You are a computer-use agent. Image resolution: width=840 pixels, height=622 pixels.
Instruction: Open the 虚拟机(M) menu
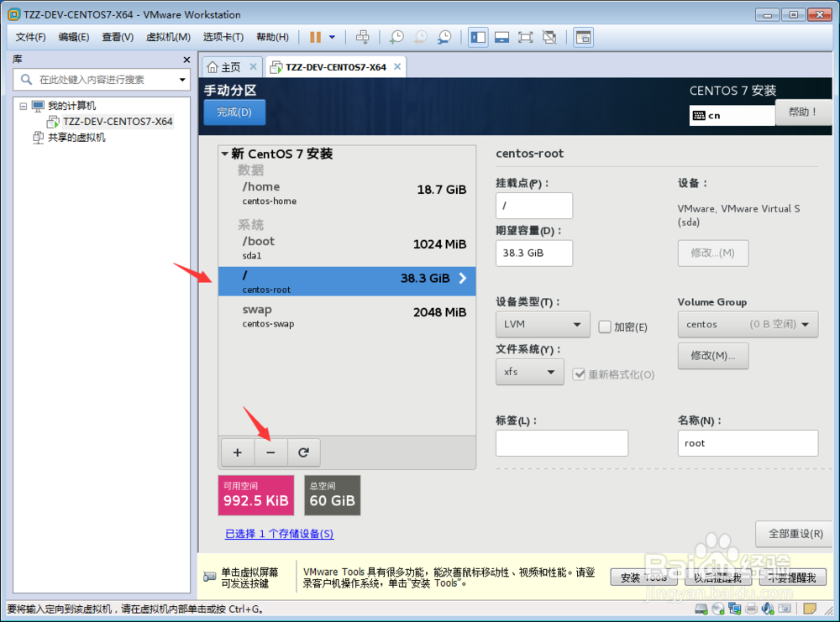pos(168,37)
